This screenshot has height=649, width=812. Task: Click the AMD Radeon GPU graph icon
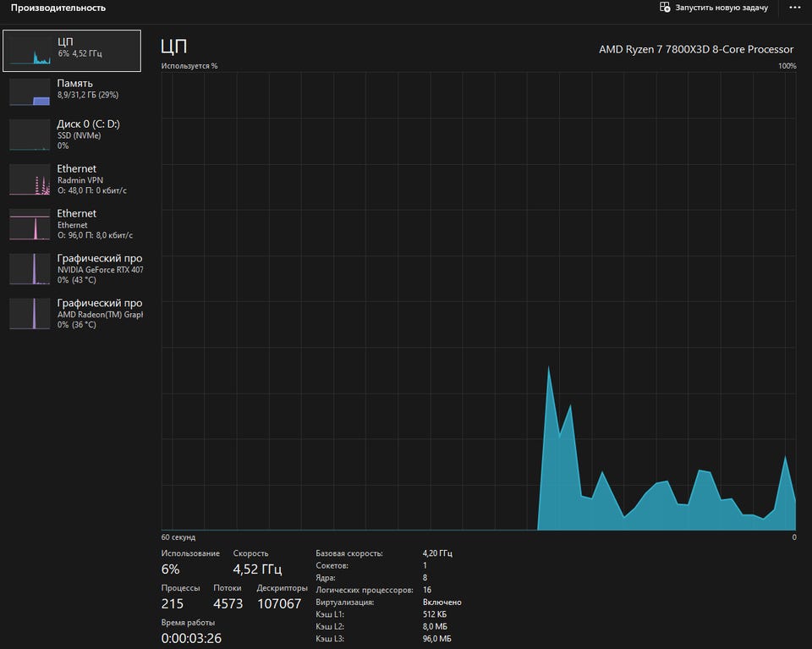coord(30,314)
